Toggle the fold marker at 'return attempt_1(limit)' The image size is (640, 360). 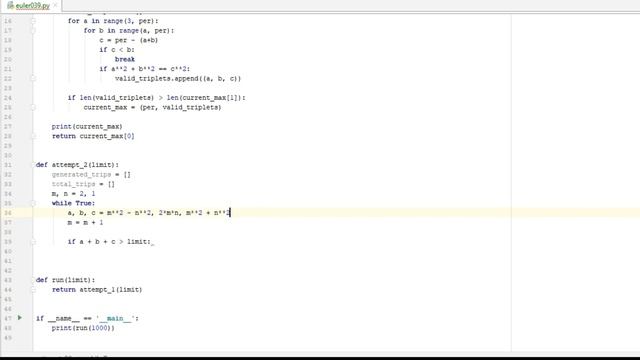[33, 290]
